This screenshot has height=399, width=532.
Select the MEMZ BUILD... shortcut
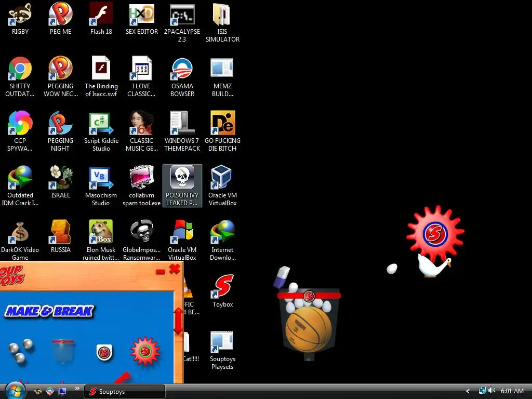click(222, 77)
